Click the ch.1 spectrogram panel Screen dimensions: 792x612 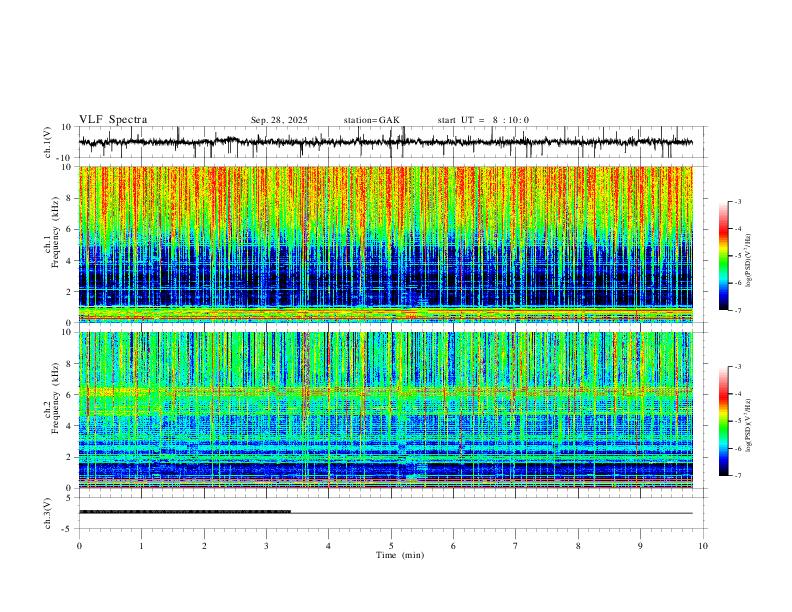386,244
